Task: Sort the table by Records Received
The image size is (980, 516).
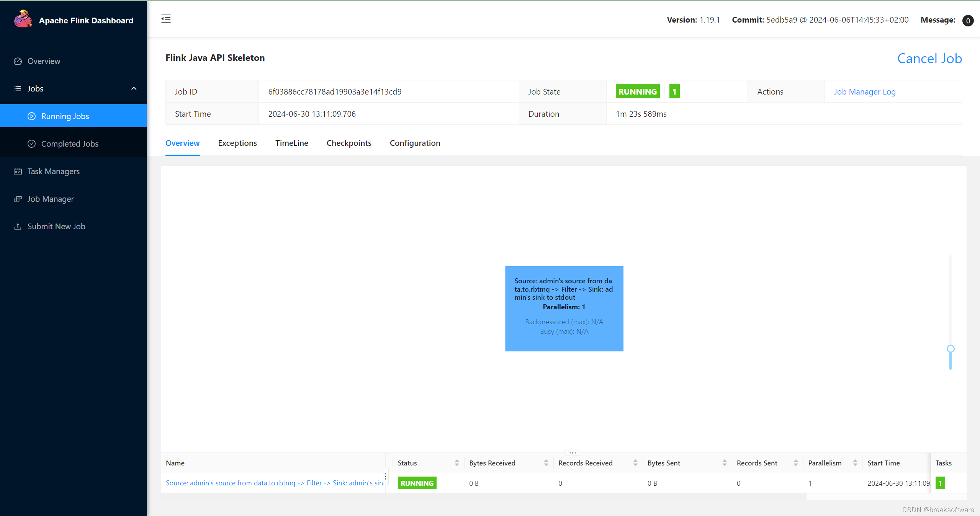Action: (635, 463)
